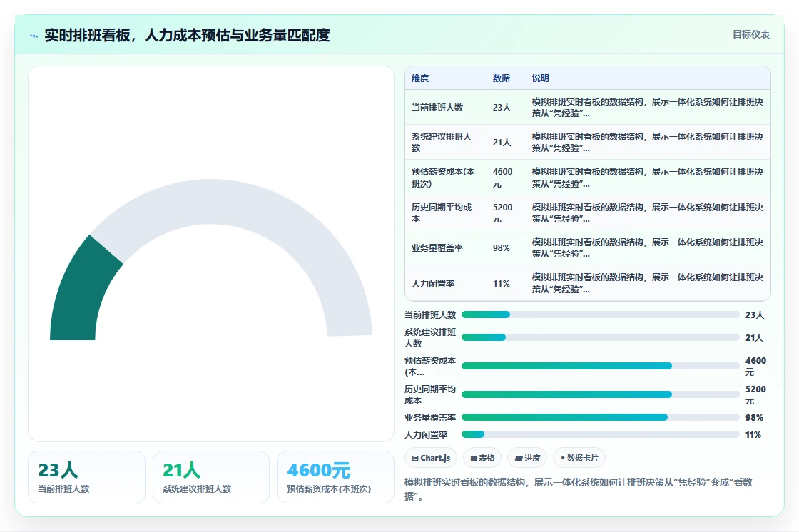
Task: Click the 业务量覆盖率 progress bar
Action: point(600,417)
